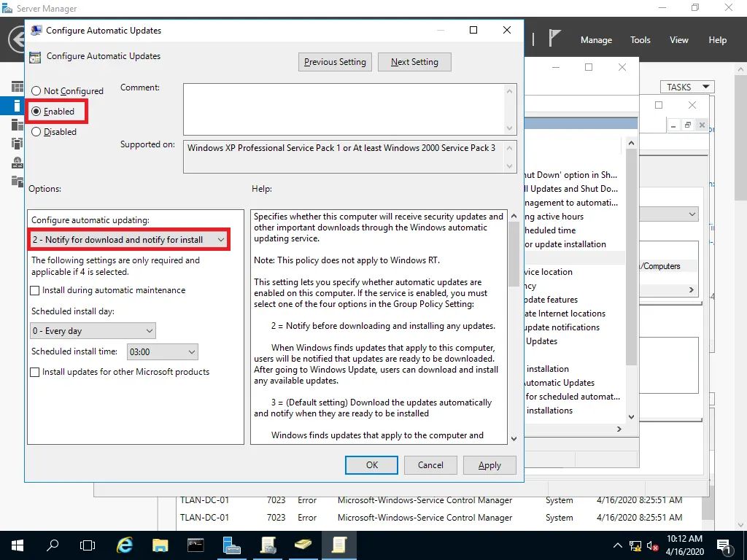Open the Server Manager notifications flag
This screenshot has height=560, width=747.
tap(554, 39)
